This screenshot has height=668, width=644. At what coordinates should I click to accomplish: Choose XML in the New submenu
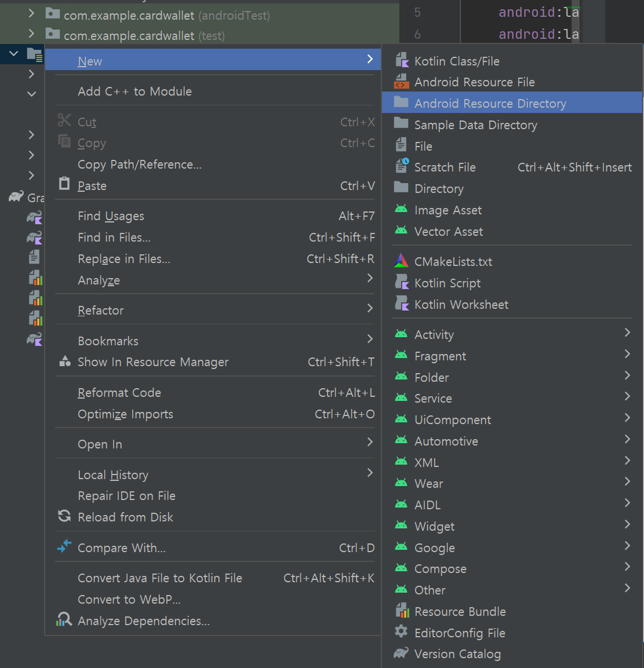512,462
